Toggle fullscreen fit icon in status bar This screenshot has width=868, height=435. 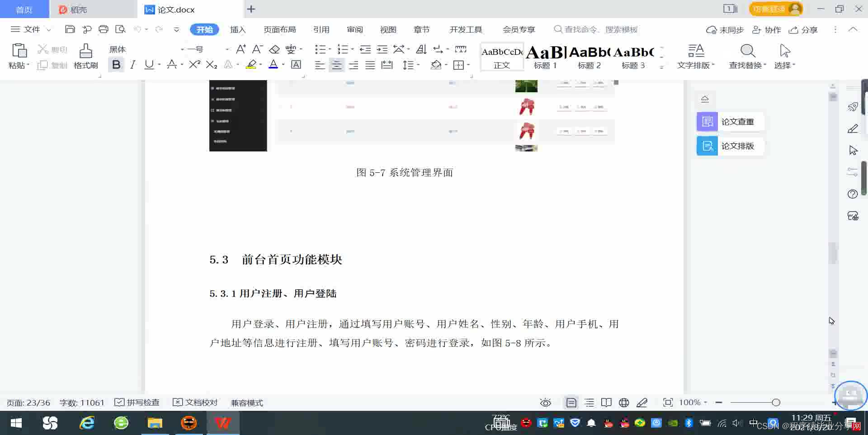click(x=668, y=402)
